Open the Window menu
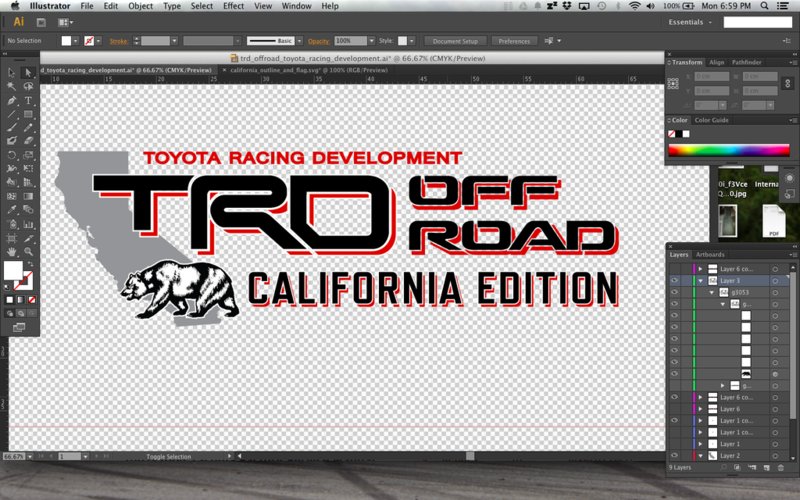Viewport: 800px width, 500px height. 296,6
